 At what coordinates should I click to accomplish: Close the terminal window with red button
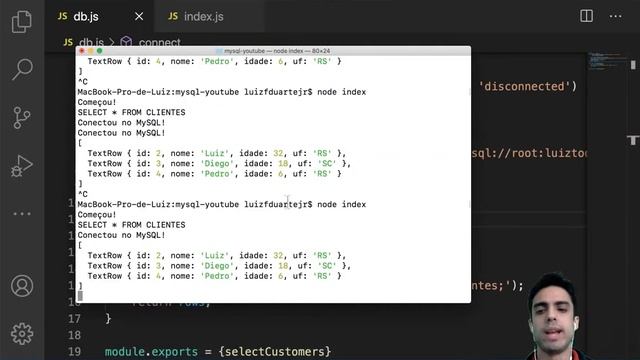pos(82,51)
